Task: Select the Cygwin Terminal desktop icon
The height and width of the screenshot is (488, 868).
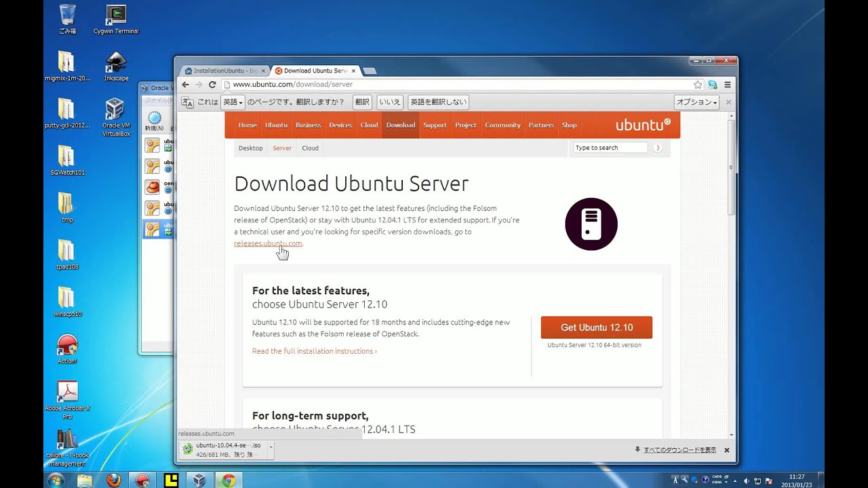Action: click(x=116, y=20)
